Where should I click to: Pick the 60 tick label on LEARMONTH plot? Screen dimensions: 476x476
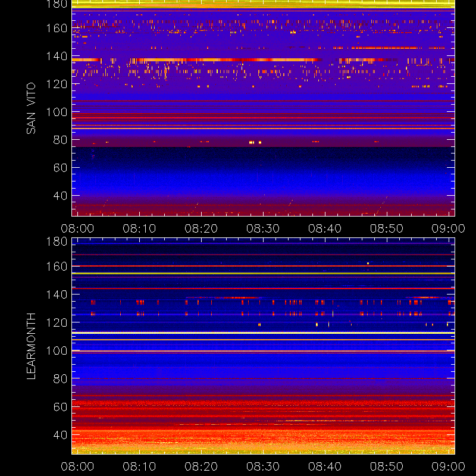60,407
